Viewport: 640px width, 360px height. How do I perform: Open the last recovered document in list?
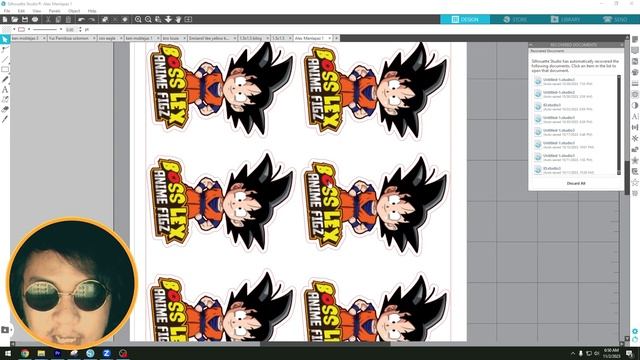(575, 170)
